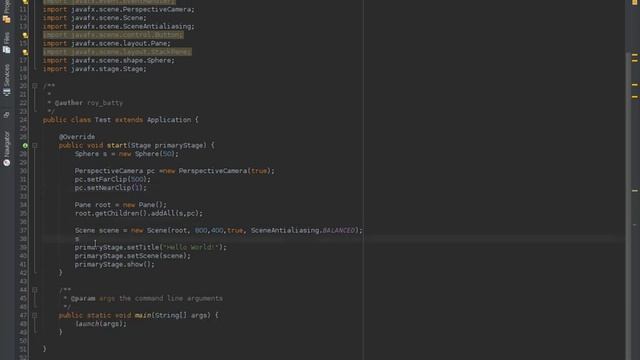
Task: Click the grayed-out javafx.scene.control.Button import
Action: click(113, 35)
